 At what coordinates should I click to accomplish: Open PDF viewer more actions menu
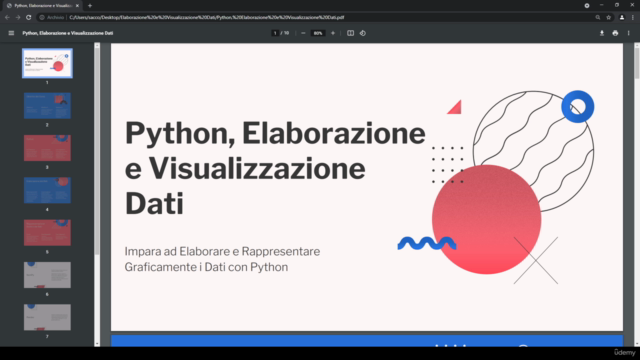(x=629, y=33)
